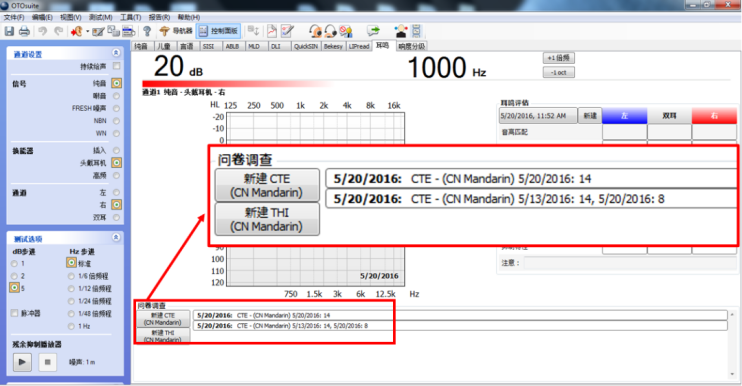Screen dimensions: 742x386
Task: Open Help question mark icon
Action: [x=147, y=32]
